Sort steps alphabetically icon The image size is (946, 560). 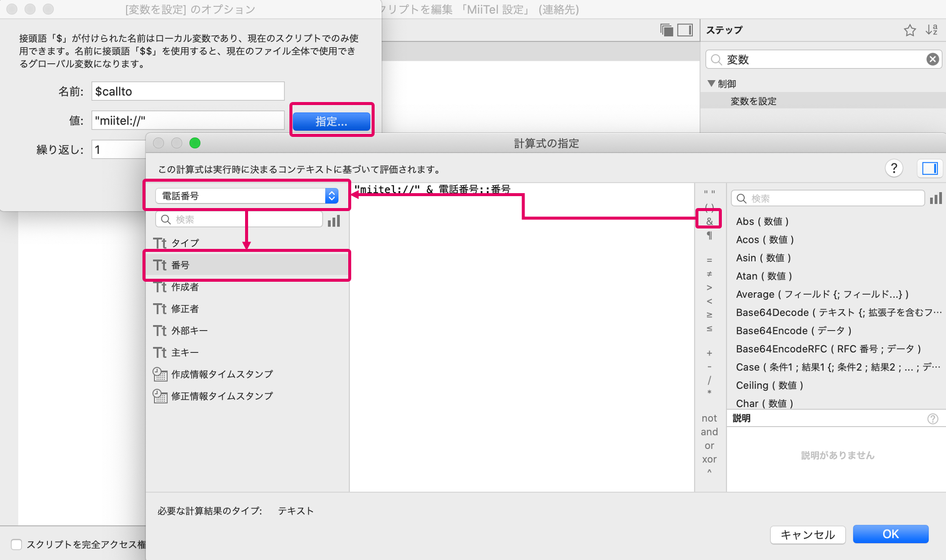(x=932, y=30)
